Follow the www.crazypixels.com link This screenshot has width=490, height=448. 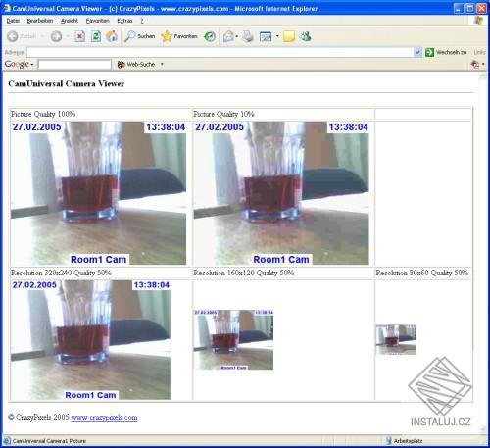point(104,418)
